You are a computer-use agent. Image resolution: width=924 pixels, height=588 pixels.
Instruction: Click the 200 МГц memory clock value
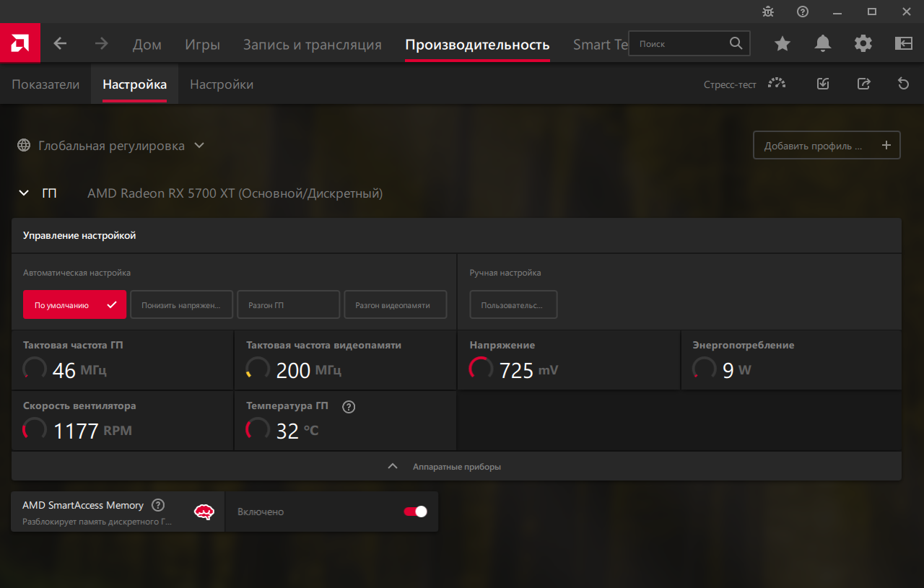click(x=309, y=370)
